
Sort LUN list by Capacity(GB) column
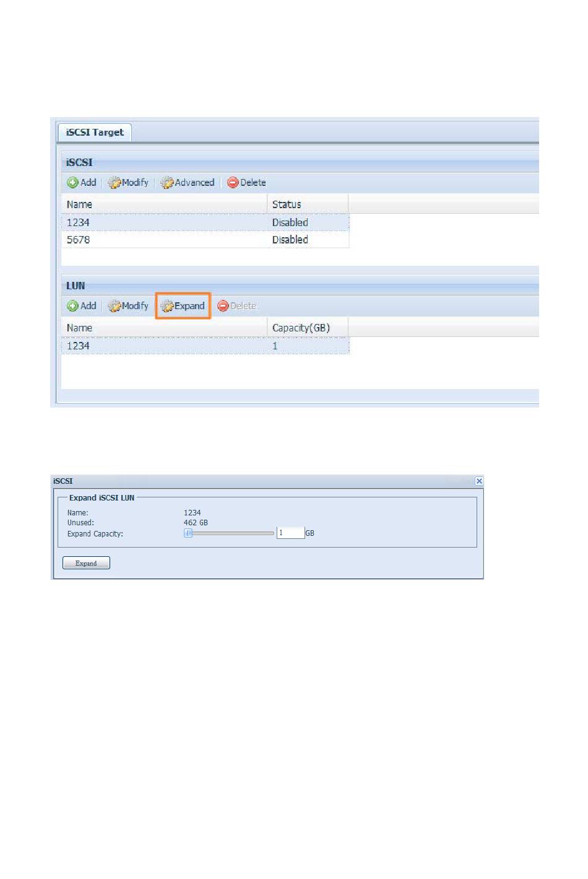[x=308, y=328]
